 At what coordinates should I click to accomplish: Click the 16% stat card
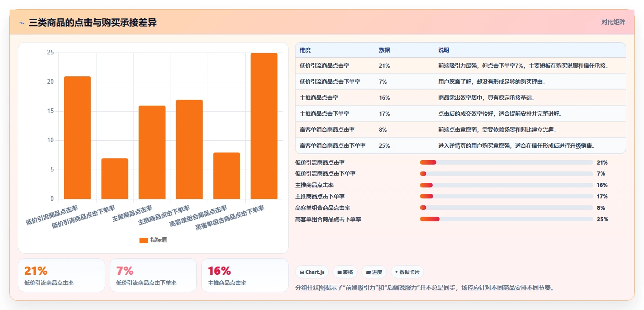click(x=245, y=275)
